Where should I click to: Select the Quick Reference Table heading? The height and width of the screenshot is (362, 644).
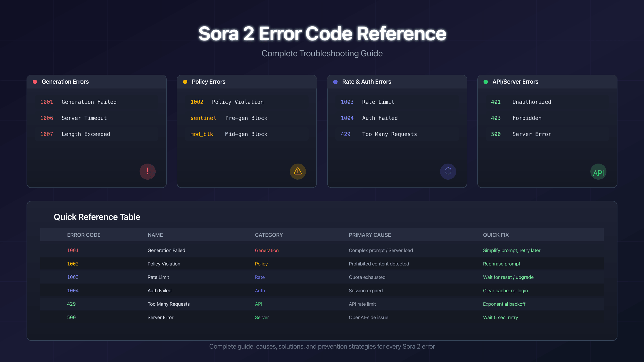(97, 217)
